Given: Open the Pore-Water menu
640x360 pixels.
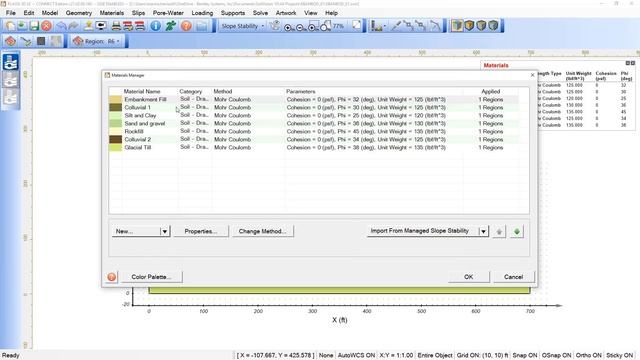Looking at the screenshot, I should point(168,13).
